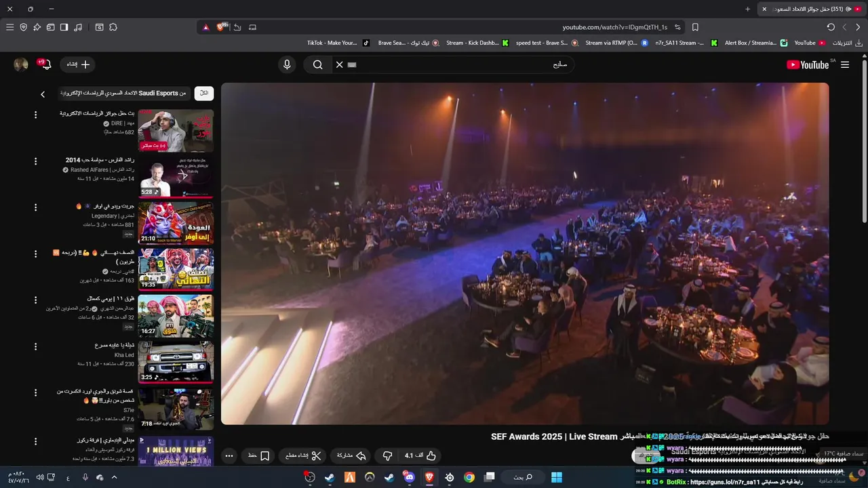868x488 pixels.
Task: Open n7r_SA11 Stream bookmark
Action: pyautogui.click(x=686, y=43)
